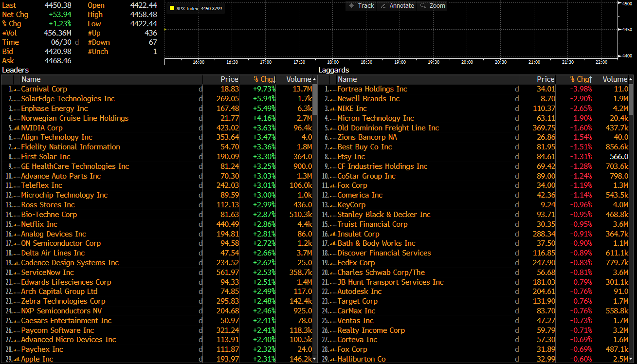Image resolution: width=637 pixels, height=364 pixels.
Task: Open FedEx Corp row
Action: (x=356, y=263)
